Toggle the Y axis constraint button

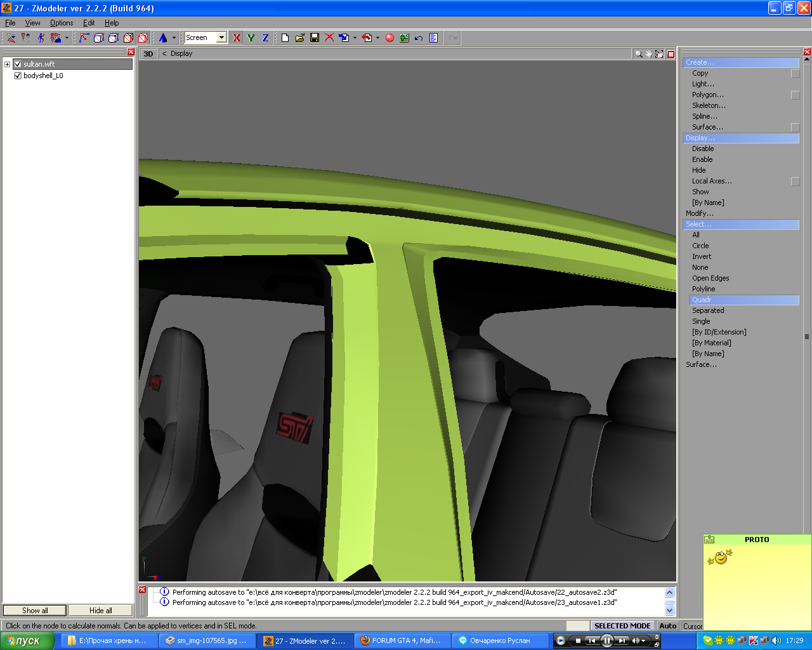click(251, 38)
